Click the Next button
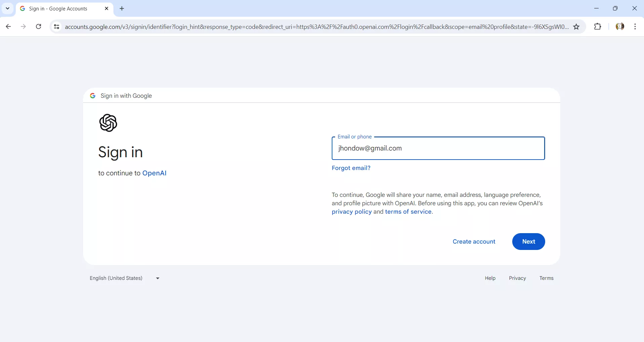Viewport: 644px width, 342px height. [528, 242]
